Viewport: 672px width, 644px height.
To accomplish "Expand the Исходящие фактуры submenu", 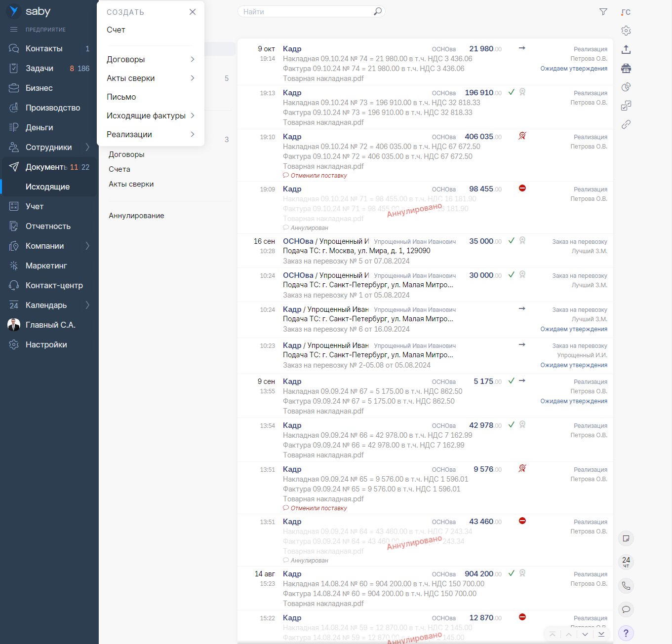I will 192,115.
